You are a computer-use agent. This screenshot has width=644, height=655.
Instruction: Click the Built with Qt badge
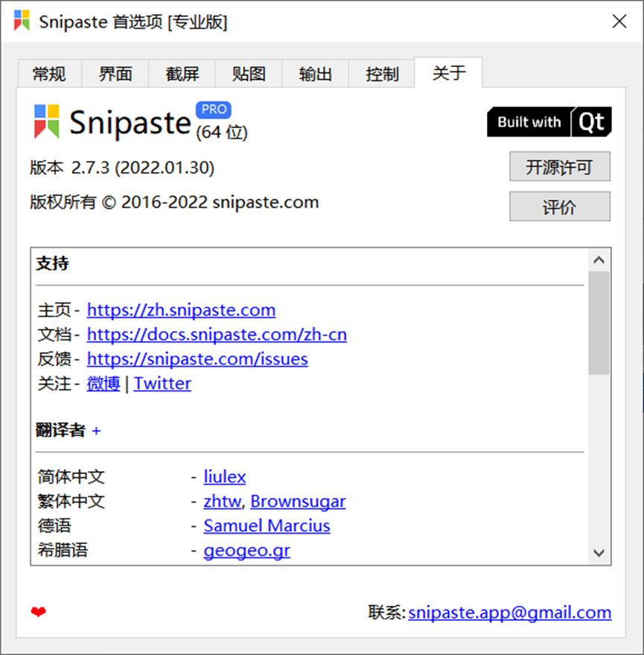(x=549, y=121)
